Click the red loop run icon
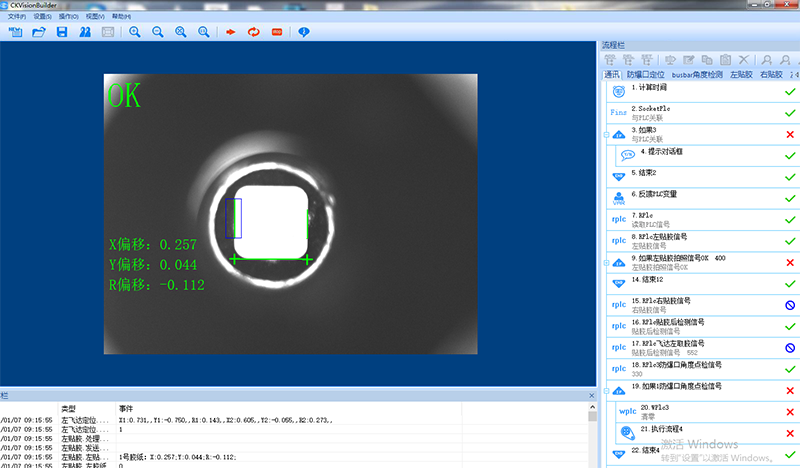This screenshot has width=800, height=468. tap(253, 32)
